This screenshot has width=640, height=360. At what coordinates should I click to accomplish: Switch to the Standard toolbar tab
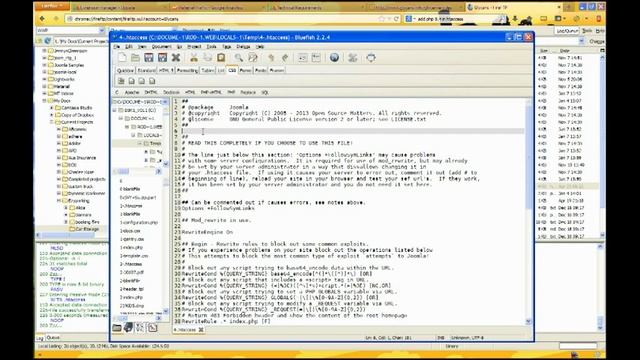147,70
